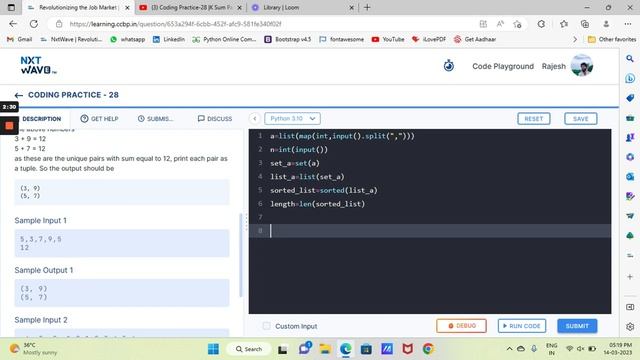Open whatsapp bookmark

click(x=128, y=39)
